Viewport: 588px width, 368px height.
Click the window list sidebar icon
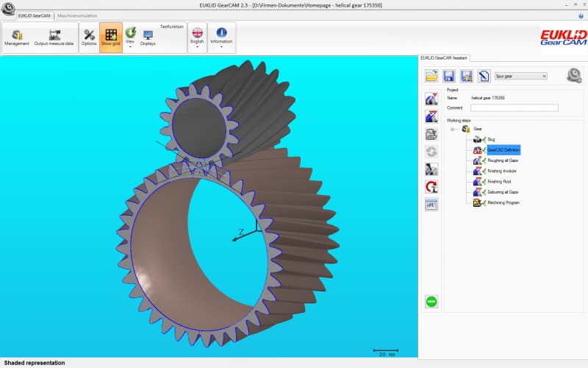pos(431,205)
